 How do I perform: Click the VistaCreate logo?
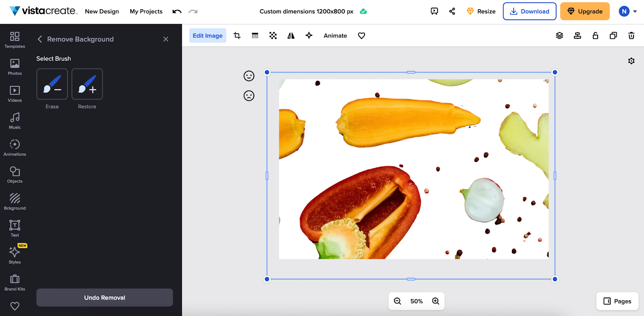tap(43, 11)
